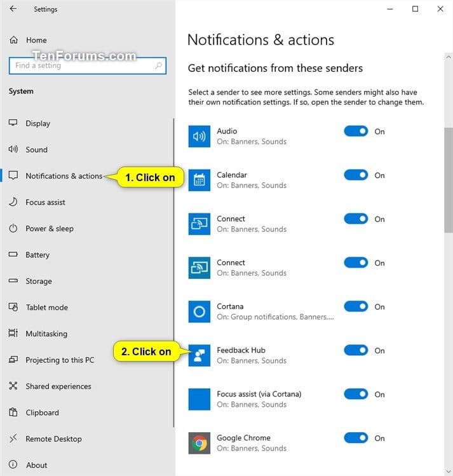453x476 pixels.
Task: Click the Shared experiences icon
Action: (x=13, y=386)
